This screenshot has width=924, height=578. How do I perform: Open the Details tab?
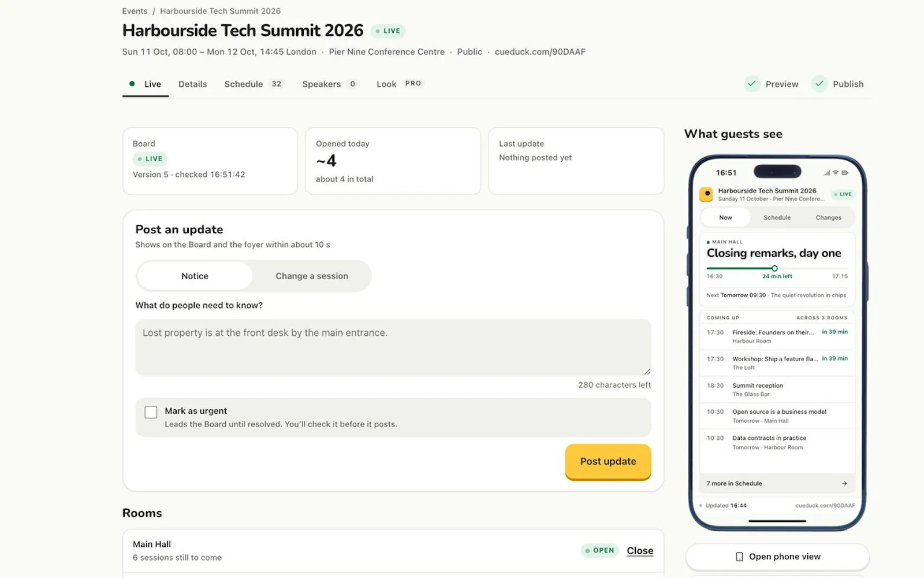coord(192,84)
